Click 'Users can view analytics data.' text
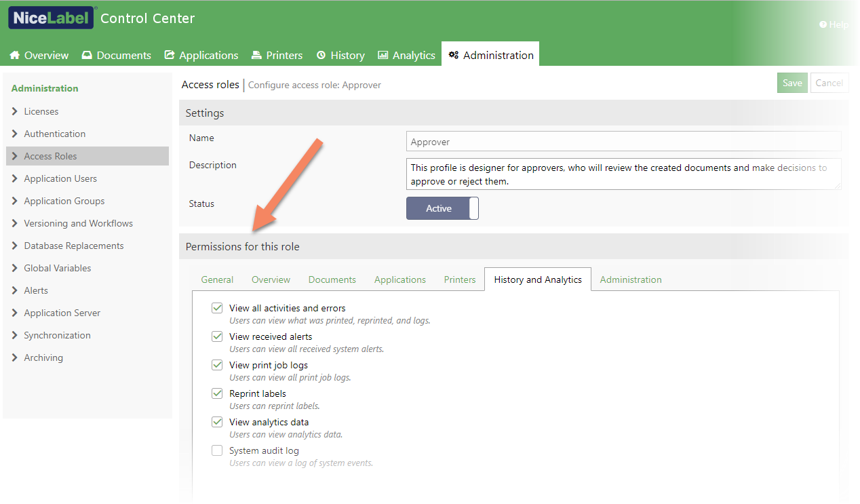Viewport: 860px width, 504px height. coord(286,435)
